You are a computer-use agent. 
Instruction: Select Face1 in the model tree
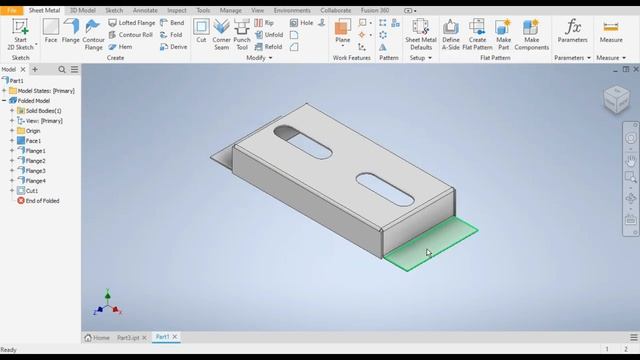[x=29, y=141]
